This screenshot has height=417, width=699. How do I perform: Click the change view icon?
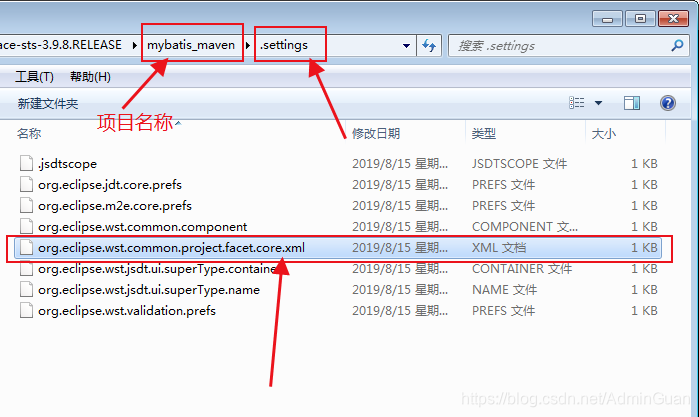click(576, 103)
